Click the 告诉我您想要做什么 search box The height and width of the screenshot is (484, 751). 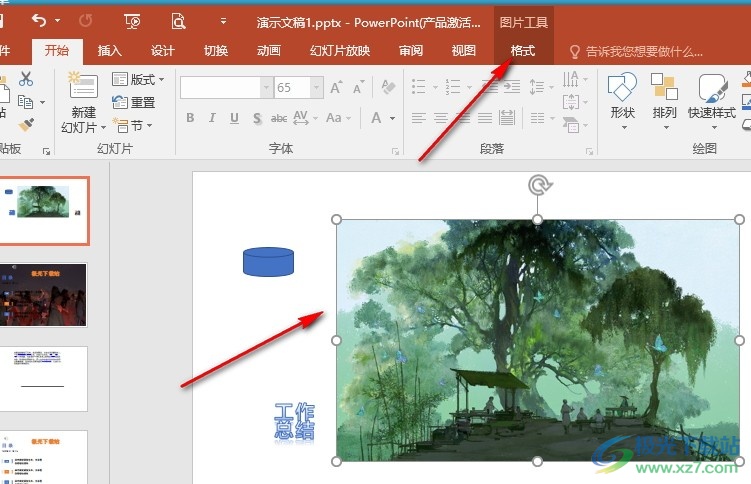[636, 51]
